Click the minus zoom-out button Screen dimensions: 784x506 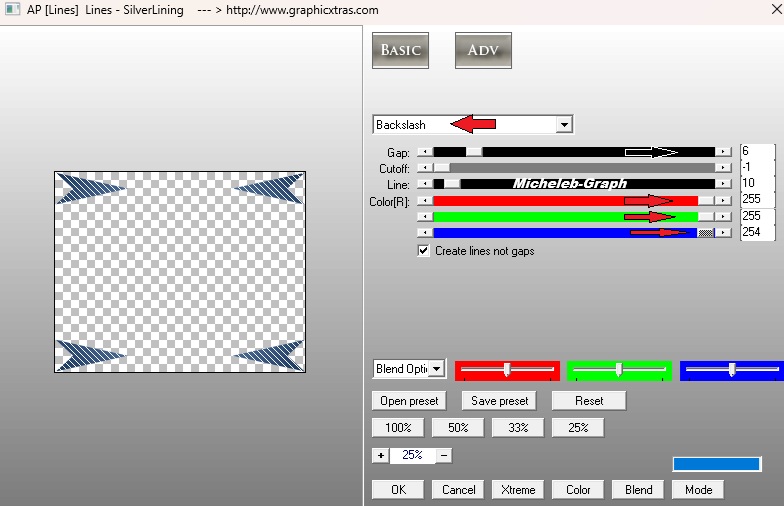pos(444,455)
